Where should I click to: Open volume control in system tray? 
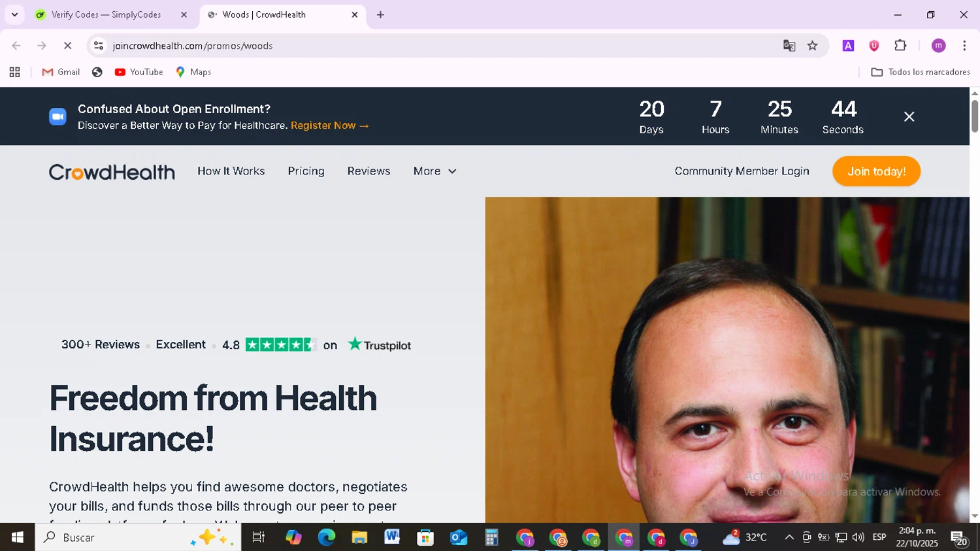tap(858, 537)
